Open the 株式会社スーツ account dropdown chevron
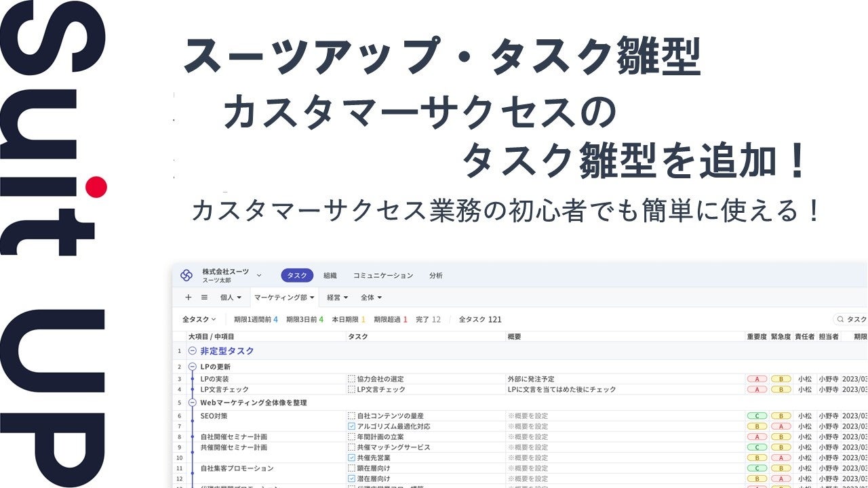 click(259, 275)
